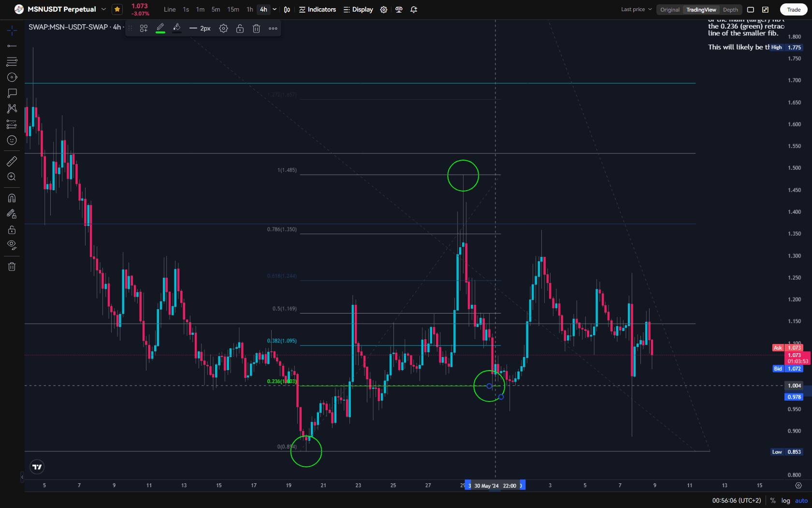This screenshot has height=508, width=812.
Task: Click the Bid 1.072 price label
Action: [788, 369]
